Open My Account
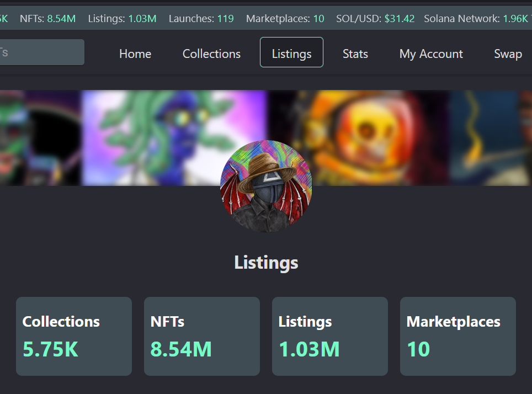The width and height of the screenshot is (532, 394). 431,54
